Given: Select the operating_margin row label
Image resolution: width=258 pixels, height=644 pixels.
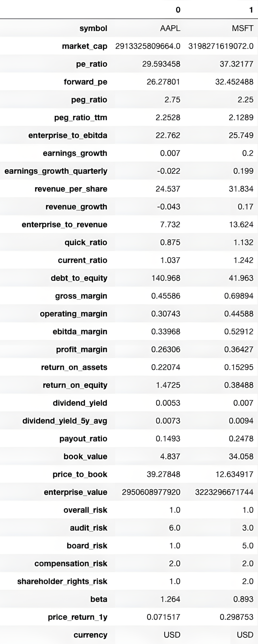Looking at the screenshot, I should (73, 314).
